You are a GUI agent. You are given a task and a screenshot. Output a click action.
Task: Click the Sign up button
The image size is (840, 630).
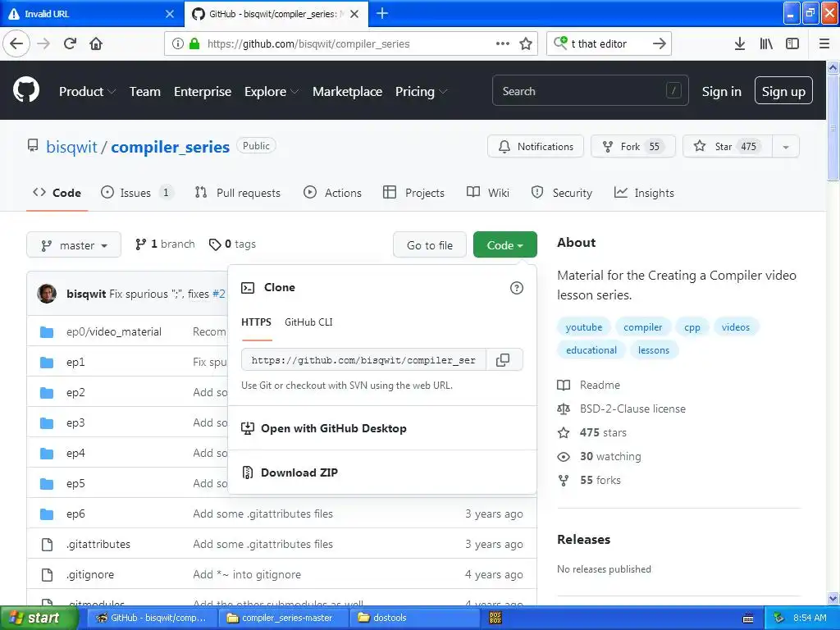pos(783,90)
